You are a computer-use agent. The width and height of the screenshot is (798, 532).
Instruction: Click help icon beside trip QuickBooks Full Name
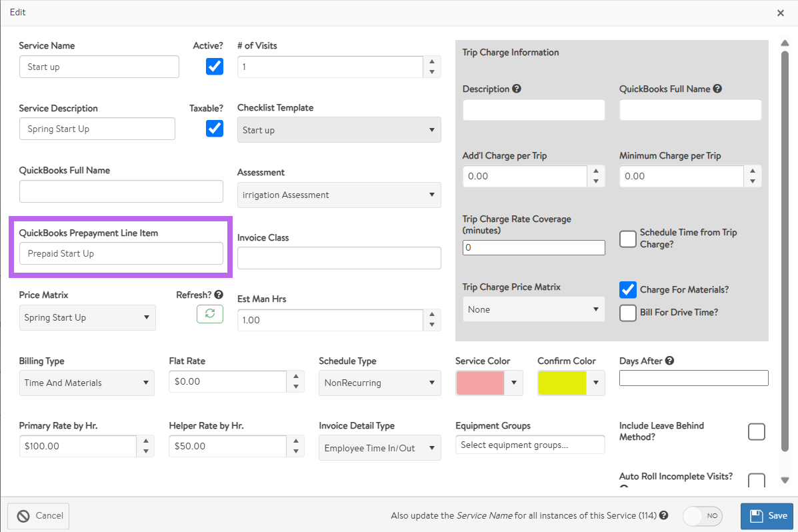(x=717, y=89)
